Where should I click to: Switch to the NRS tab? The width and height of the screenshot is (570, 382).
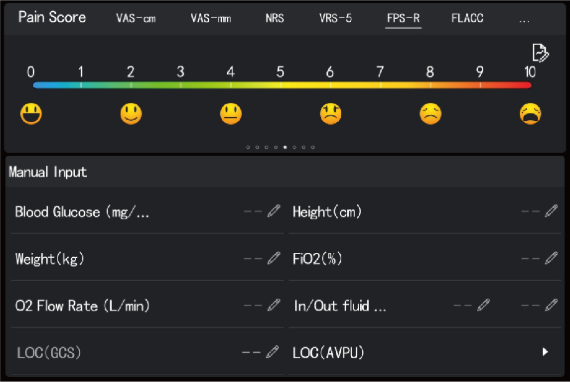tap(275, 18)
